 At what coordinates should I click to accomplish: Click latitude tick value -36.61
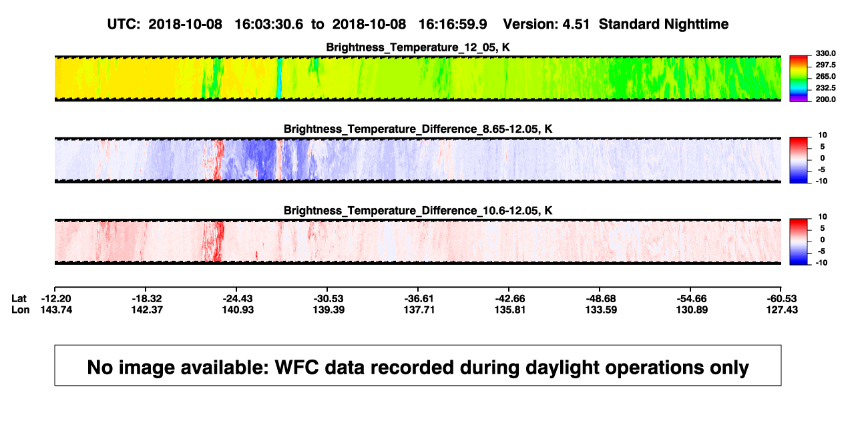coord(419,298)
